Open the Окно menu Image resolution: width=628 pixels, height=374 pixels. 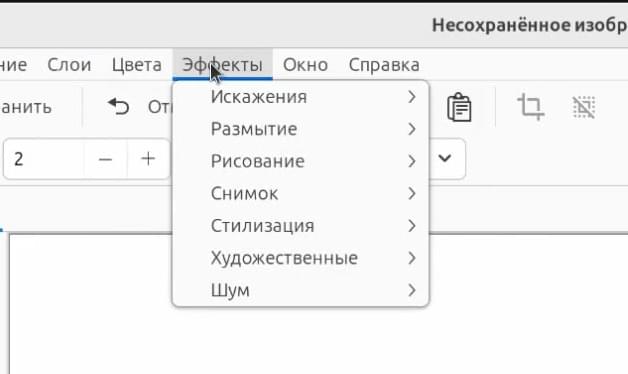coord(306,64)
